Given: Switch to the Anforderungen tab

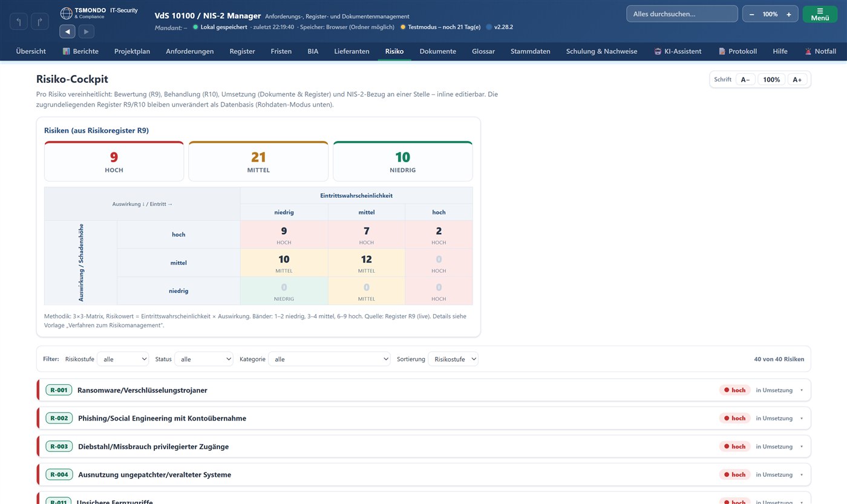Looking at the screenshot, I should coord(190,51).
